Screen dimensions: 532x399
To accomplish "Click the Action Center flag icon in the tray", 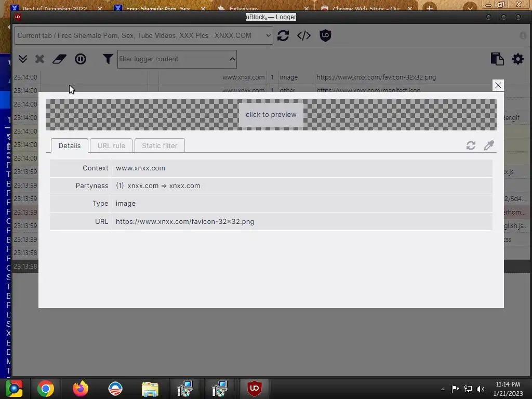I will click(455, 389).
